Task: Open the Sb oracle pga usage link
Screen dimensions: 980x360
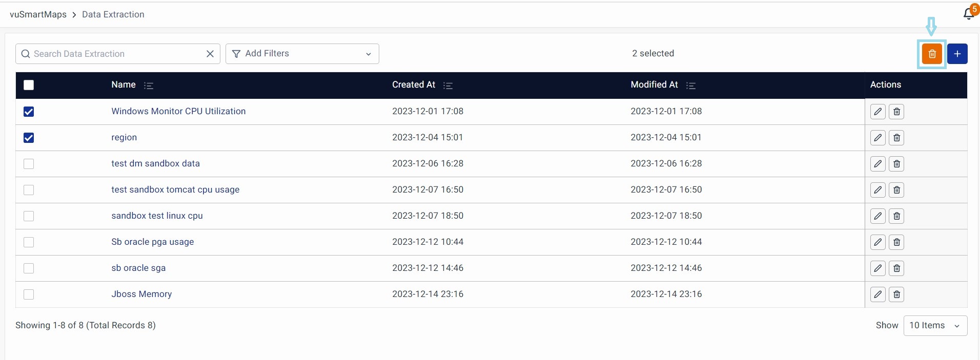Action: [x=152, y=242]
